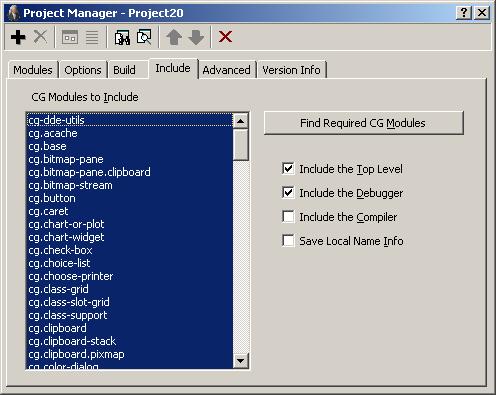Select cg.class-grid module

click(x=130, y=289)
